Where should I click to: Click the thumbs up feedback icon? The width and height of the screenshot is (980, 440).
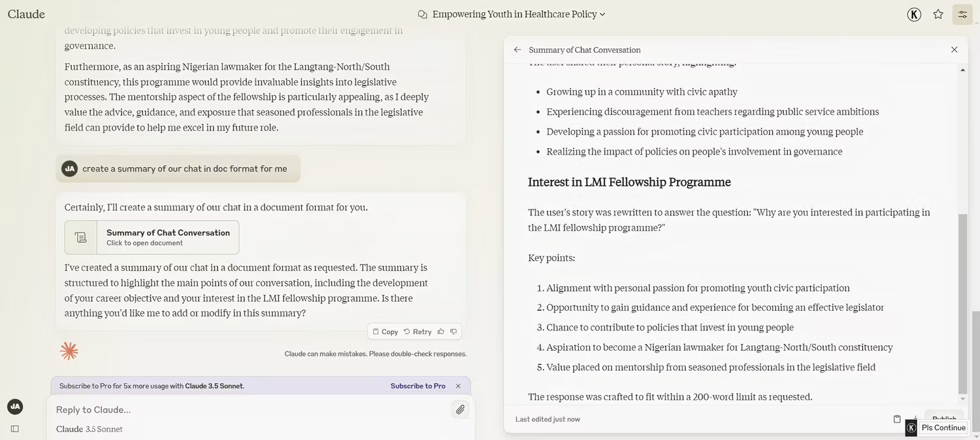tap(441, 332)
